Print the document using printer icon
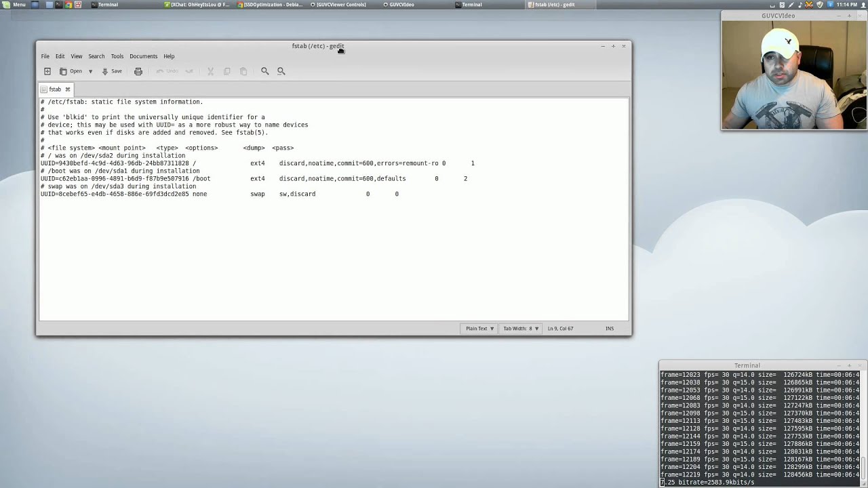The image size is (868, 488). (x=138, y=71)
